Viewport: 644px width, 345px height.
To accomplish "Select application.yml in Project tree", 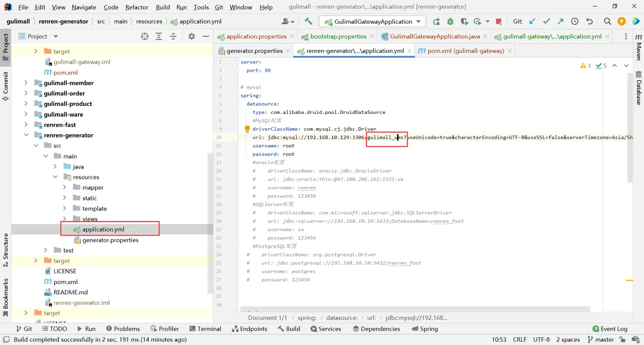I will (x=103, y=229).
